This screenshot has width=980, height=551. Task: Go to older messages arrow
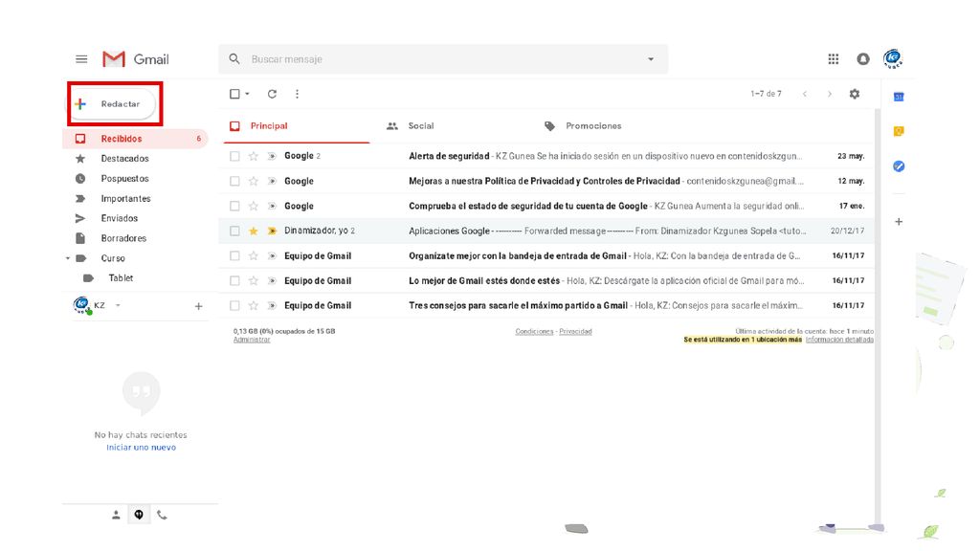[x=830, y=94]
